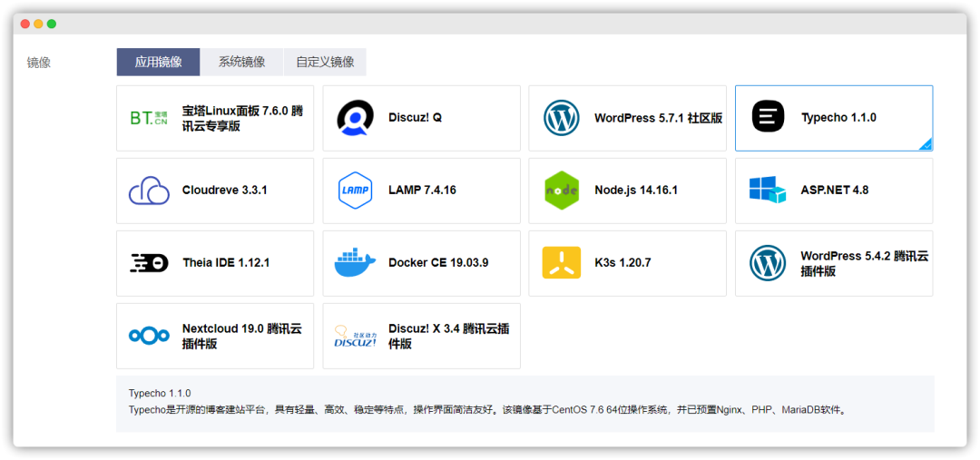Select WordPress 5.4.2 腾讯云插件版 label
The width and height of the screenshot is (980, 460).
[x=865, y=264]
